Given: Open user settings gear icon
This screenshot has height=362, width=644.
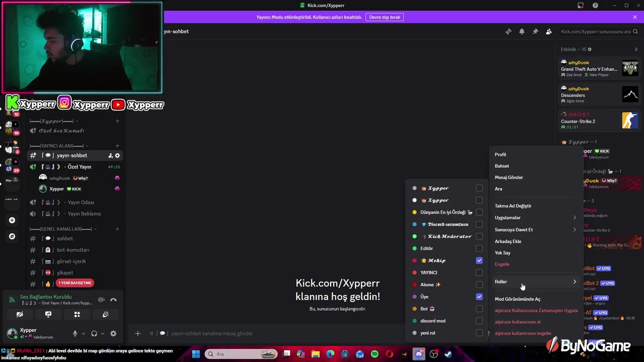Looking at the screenshot, I should (113, 333).
